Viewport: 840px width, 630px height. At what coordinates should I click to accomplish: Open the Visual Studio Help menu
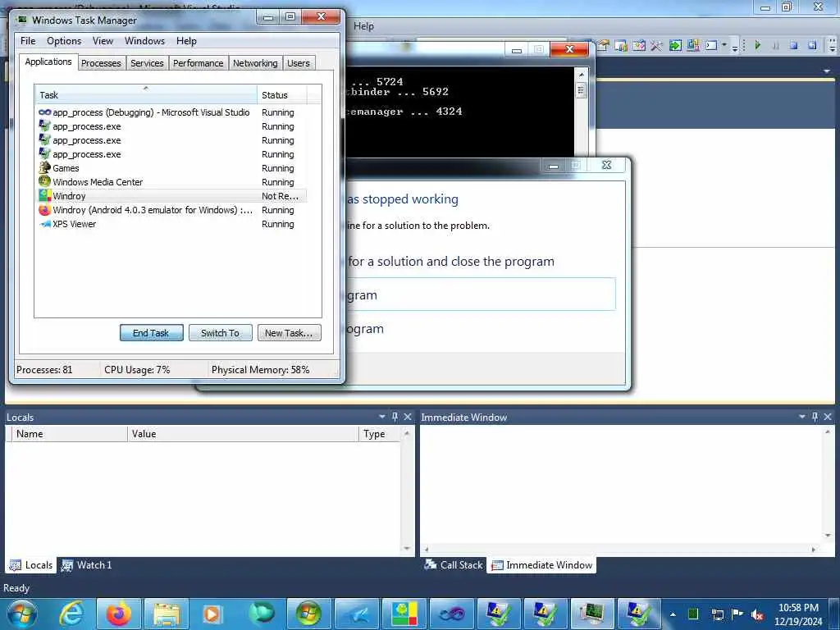click(x=363, y=26)
